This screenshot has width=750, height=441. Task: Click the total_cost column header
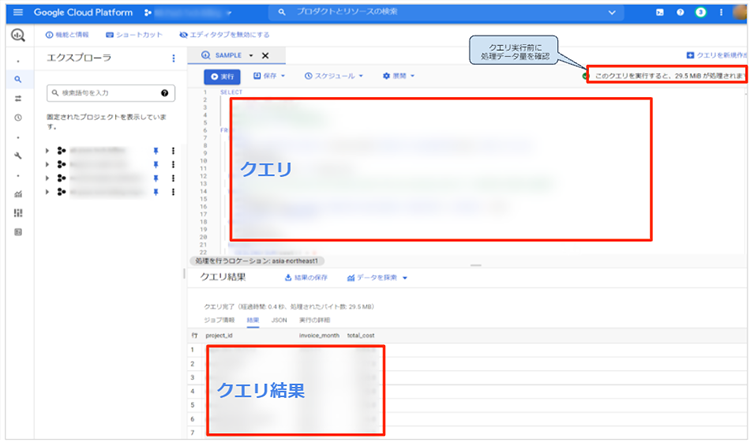pos(361,336)
